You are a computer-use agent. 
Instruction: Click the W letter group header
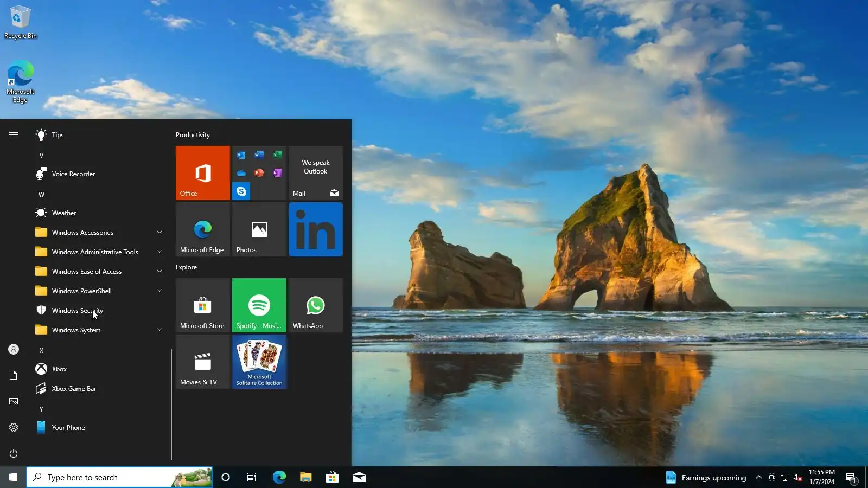tap(41, 195)
